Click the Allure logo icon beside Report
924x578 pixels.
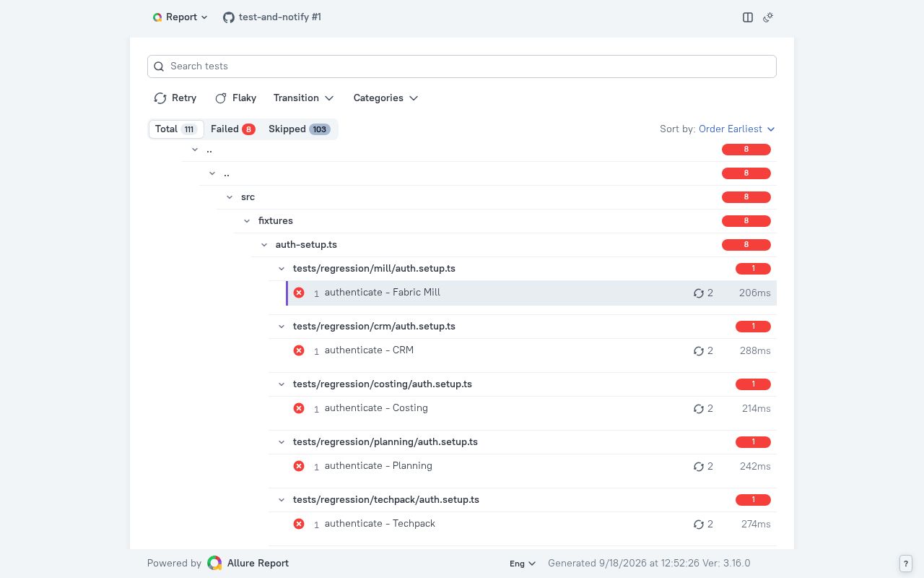(157, 17)
